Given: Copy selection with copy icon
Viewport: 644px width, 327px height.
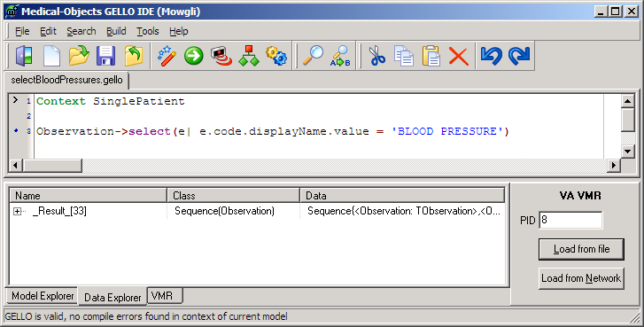Looking at the screenshot, I should (x=404, y=56).
